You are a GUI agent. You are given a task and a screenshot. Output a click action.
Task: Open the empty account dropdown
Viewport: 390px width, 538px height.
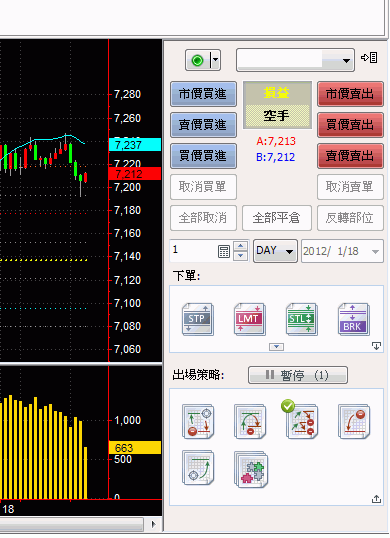pyautogui.click(x=295, y=60)
